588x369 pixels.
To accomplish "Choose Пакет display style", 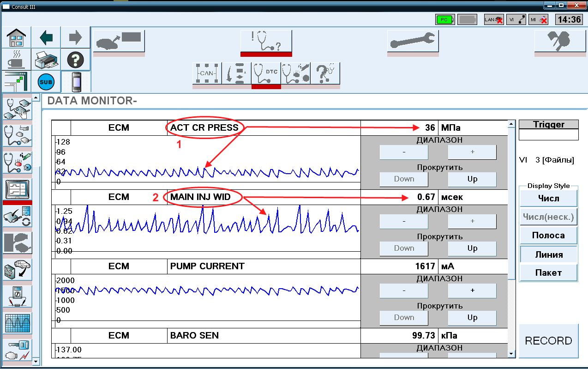I will click(x=549, y=272).
